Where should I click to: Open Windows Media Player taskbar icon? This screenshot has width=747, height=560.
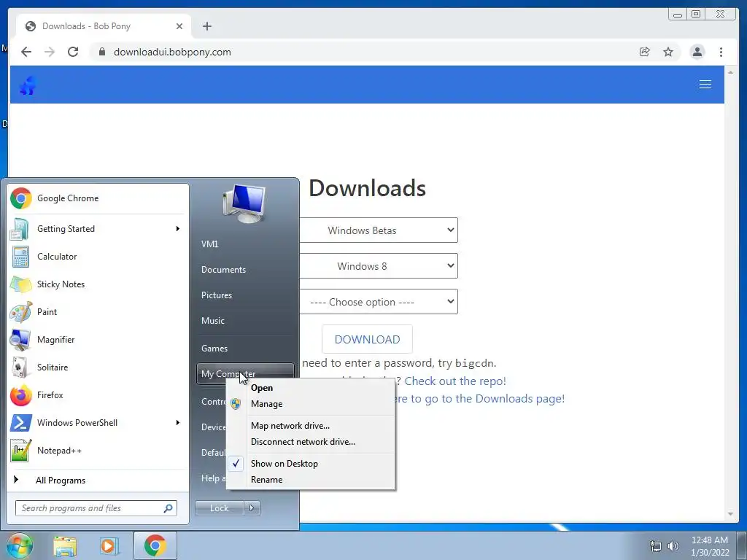click(109, 545)
